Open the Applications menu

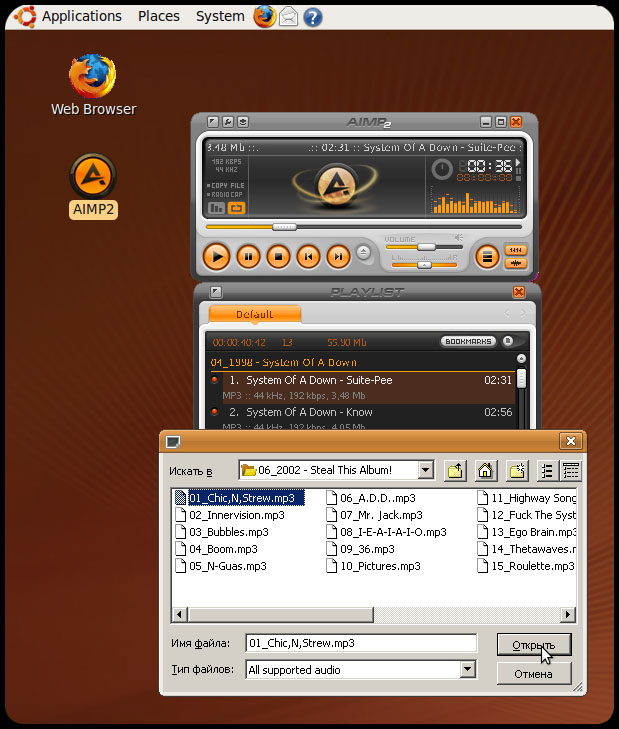[82, 16]
